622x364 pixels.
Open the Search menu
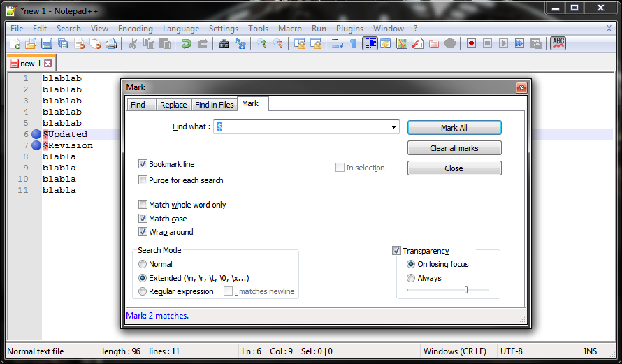68,29
